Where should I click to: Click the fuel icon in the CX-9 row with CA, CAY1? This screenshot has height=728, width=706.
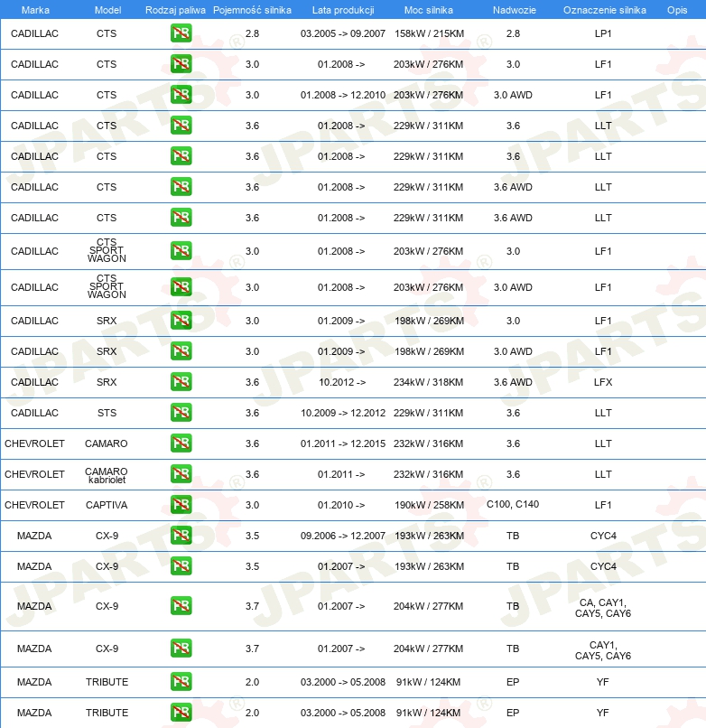click(x=181, y=606)
